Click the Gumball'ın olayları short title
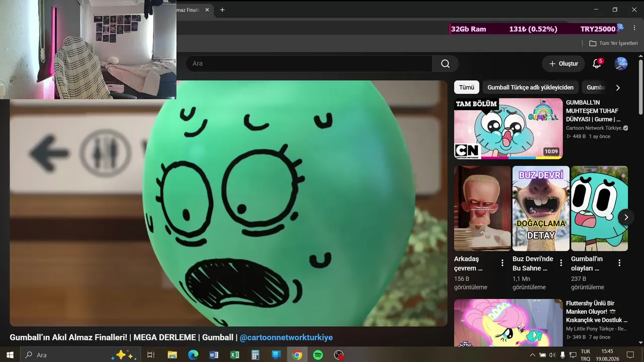Screen dimensions: 644x362 [587, 263]
